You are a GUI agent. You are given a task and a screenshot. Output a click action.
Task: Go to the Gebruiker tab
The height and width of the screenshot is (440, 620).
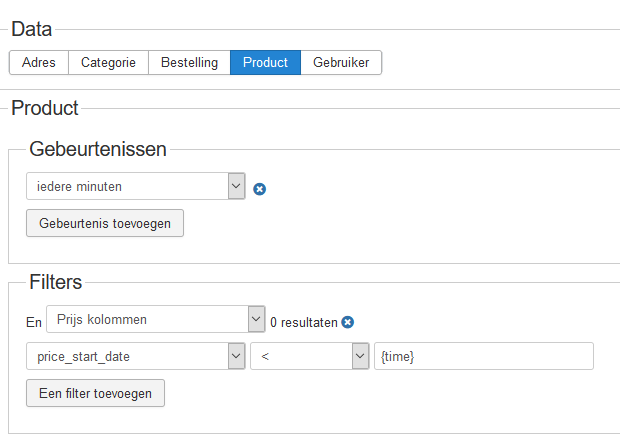pos(341,62)
